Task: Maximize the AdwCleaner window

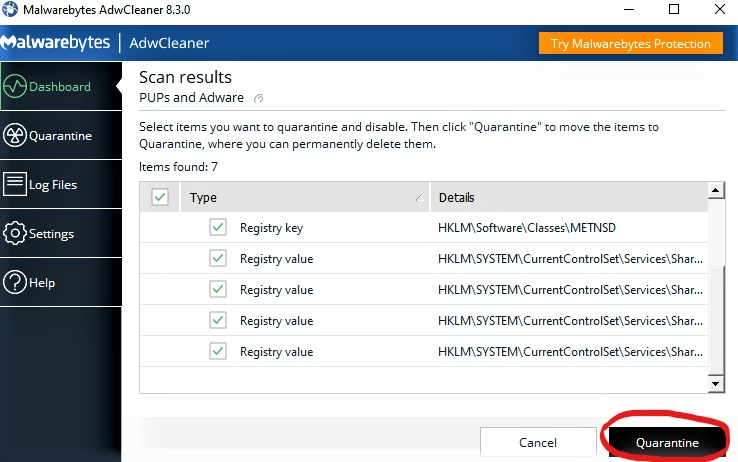Action: pyautogui.click(x=674, y=9)
